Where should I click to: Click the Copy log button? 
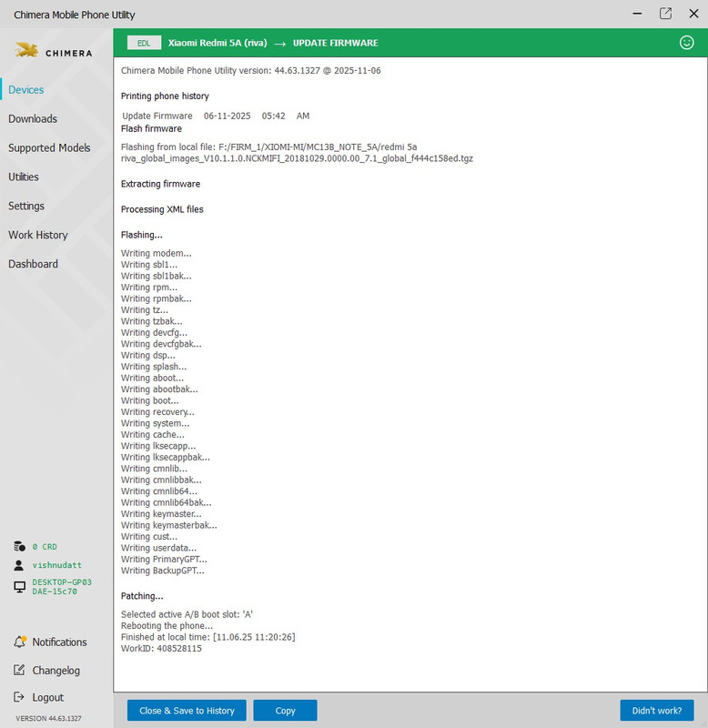pyautogui.click(x=285, y=711)
